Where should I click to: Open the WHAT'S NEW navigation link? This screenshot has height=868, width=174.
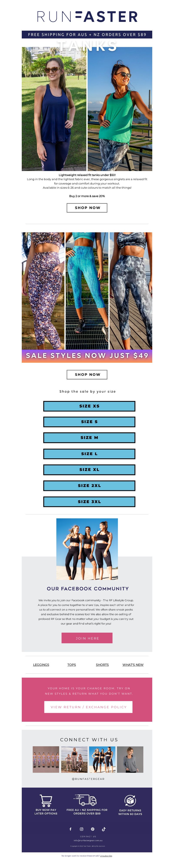point(133,665)
